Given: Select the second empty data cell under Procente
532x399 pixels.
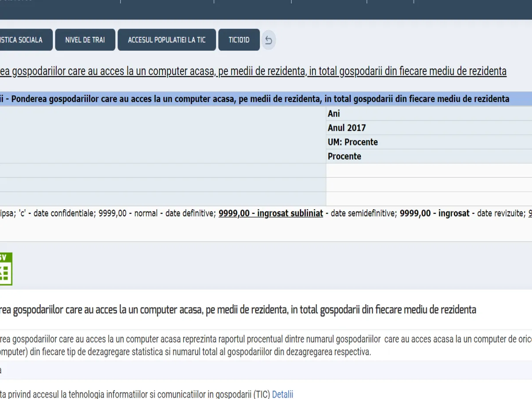Looking at the screenshot, I should coord(428,185).
